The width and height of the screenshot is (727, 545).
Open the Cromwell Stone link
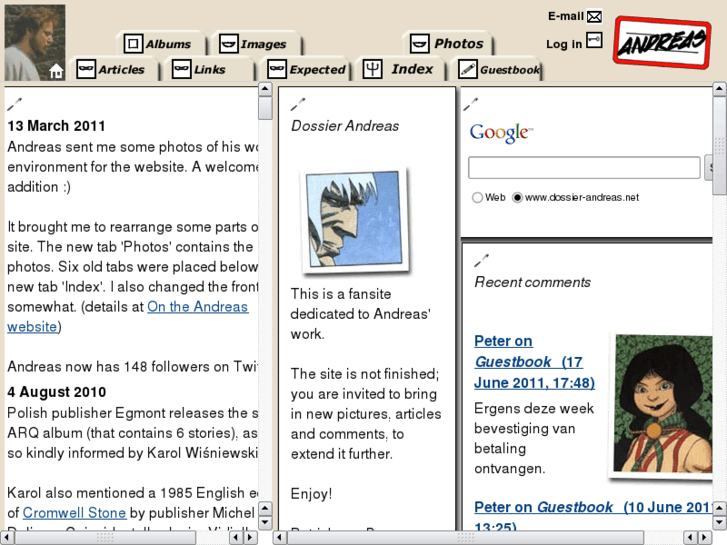coord(74,513)
